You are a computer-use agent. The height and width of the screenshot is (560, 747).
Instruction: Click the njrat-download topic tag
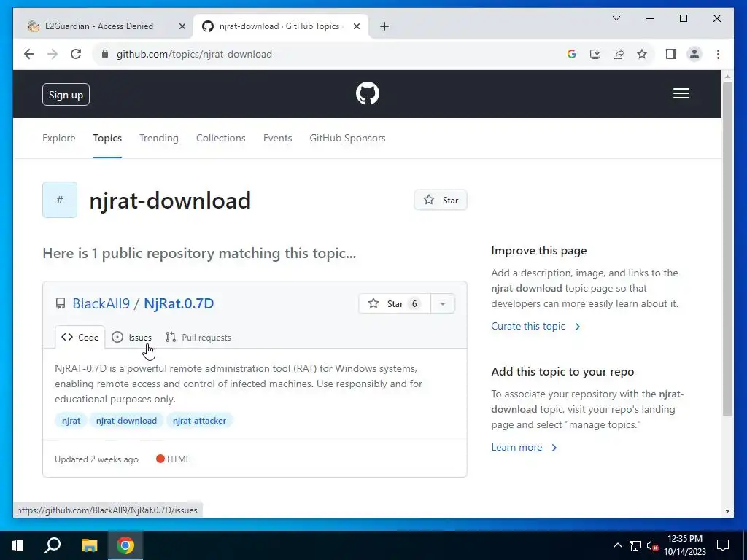pyautogui.click(x=126, y=421)
